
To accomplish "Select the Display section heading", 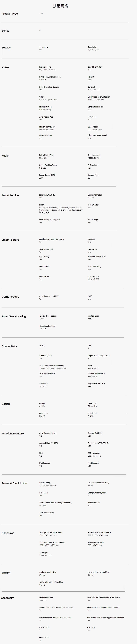I will coord(6,48).
